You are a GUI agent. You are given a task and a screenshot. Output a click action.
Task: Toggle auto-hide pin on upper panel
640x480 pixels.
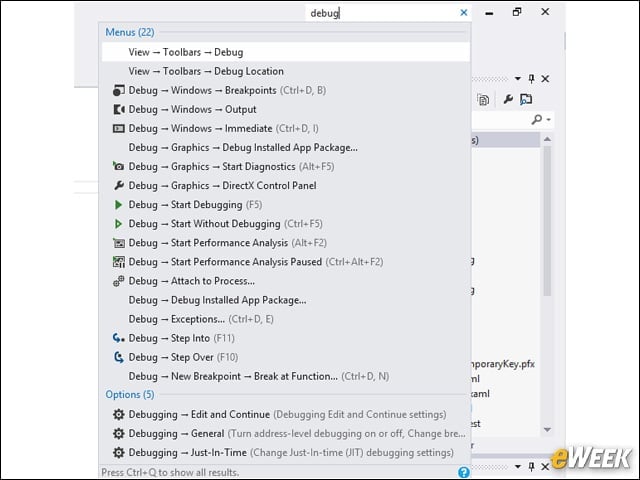point(531,78)
